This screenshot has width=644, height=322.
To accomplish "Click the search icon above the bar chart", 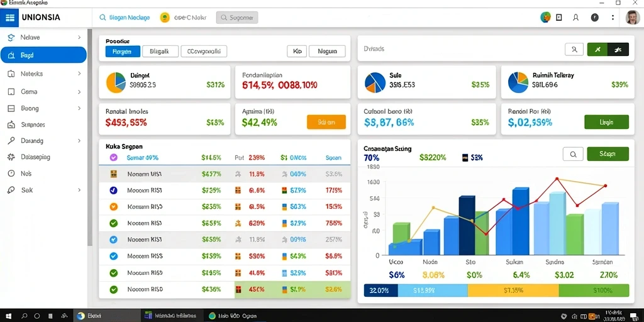I will coord(574,154).
